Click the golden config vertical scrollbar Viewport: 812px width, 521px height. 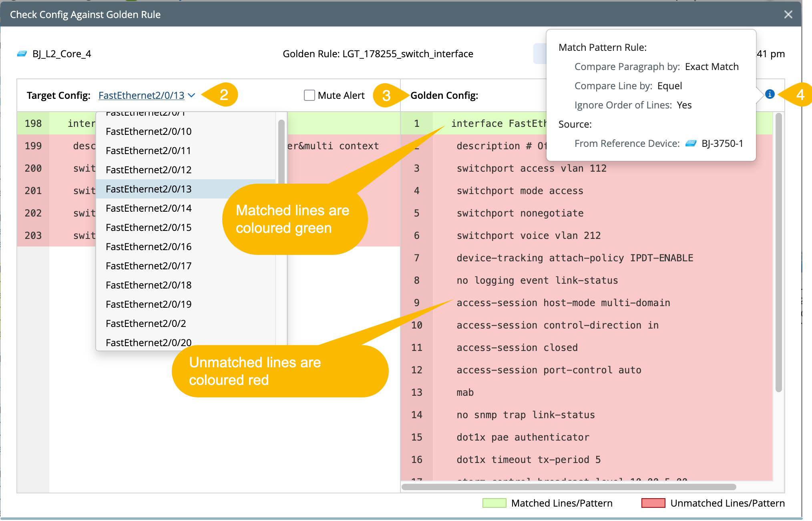click(x=778, y=252)
